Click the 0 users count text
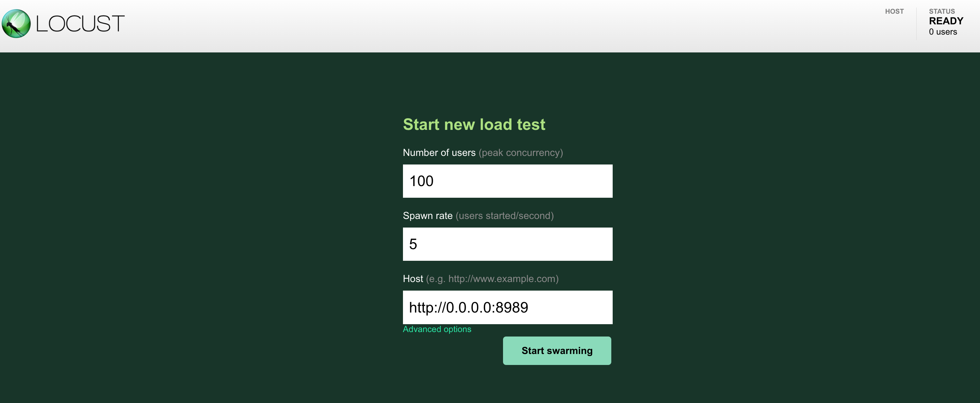Image resolution: width=980 pixels, height=403 pixels. (x=943, y=32)
